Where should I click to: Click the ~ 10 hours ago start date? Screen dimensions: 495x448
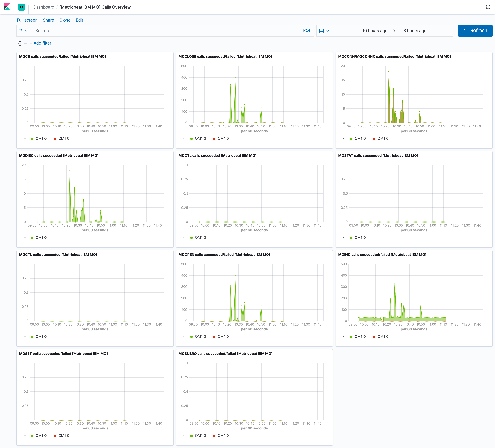coord(373,31)
